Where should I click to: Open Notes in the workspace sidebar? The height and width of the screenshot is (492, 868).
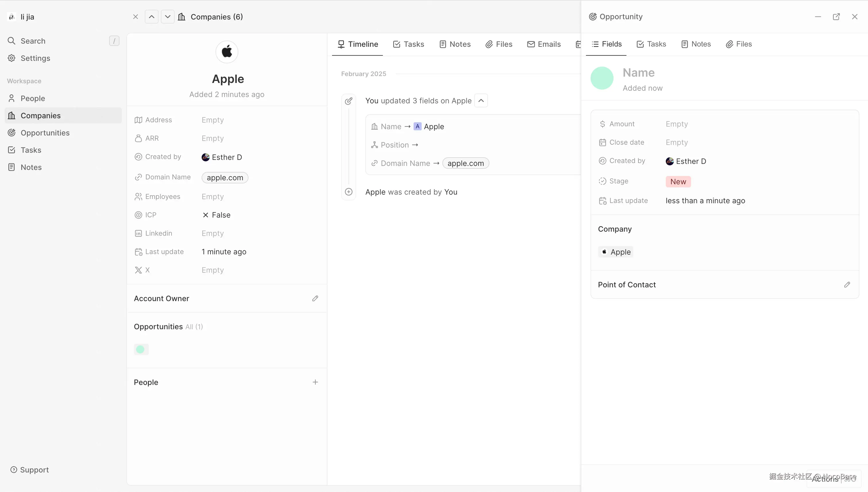[x=63, y=167]
